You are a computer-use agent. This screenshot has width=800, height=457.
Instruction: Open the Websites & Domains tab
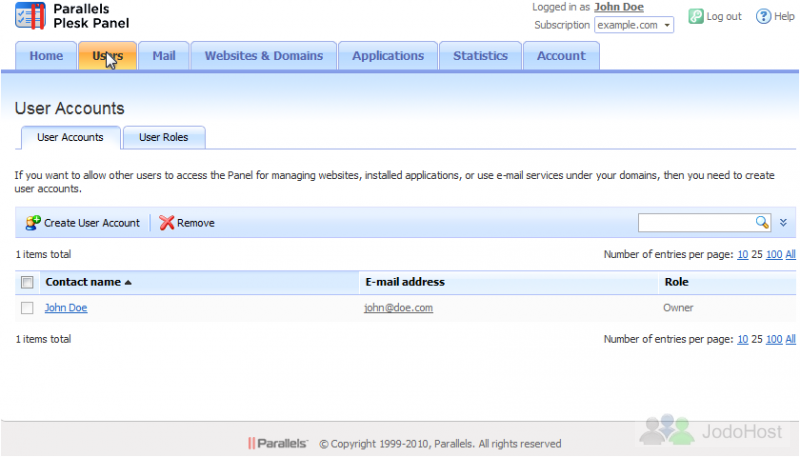pyautogui.click(x=264, y=56)
